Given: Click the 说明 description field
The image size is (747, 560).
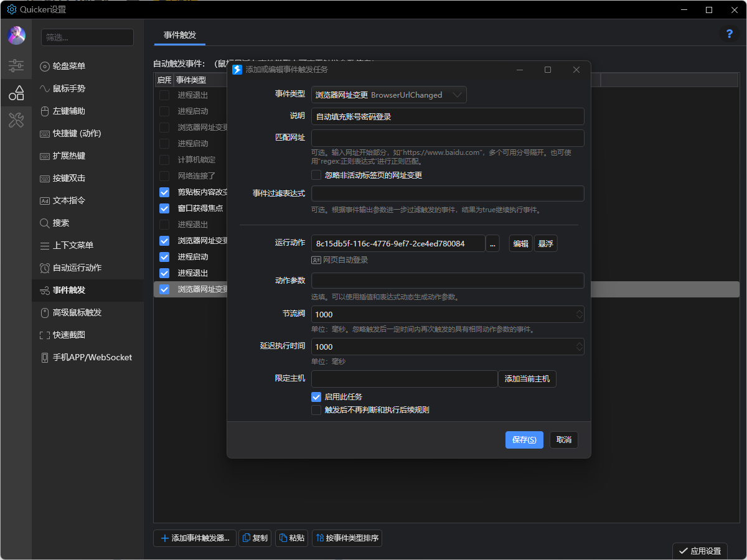Looking at the screenshot, I should (448, 116).
